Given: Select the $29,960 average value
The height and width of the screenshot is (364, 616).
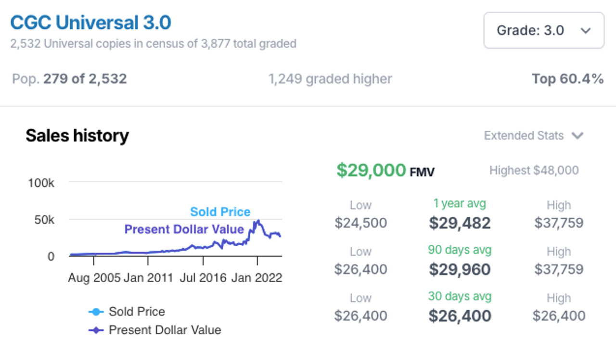Looking at the screenshot, I should tap(460, 269).
